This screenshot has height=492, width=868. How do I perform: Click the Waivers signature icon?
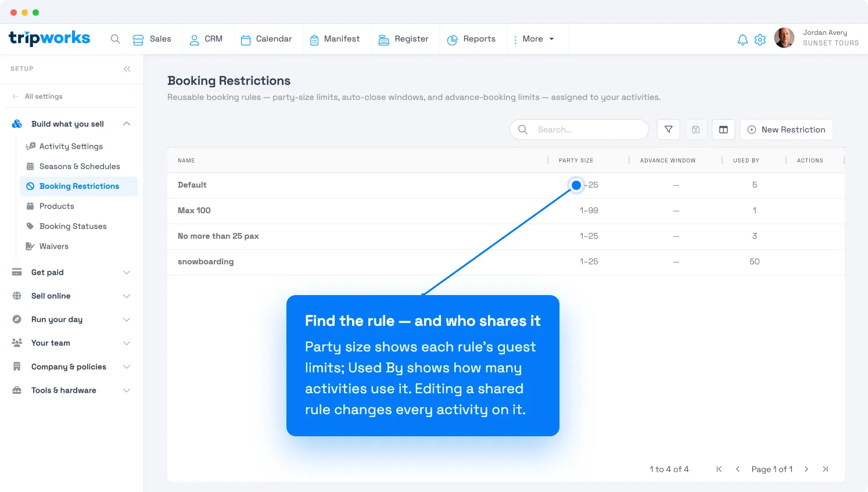click(x=30, y=246)
